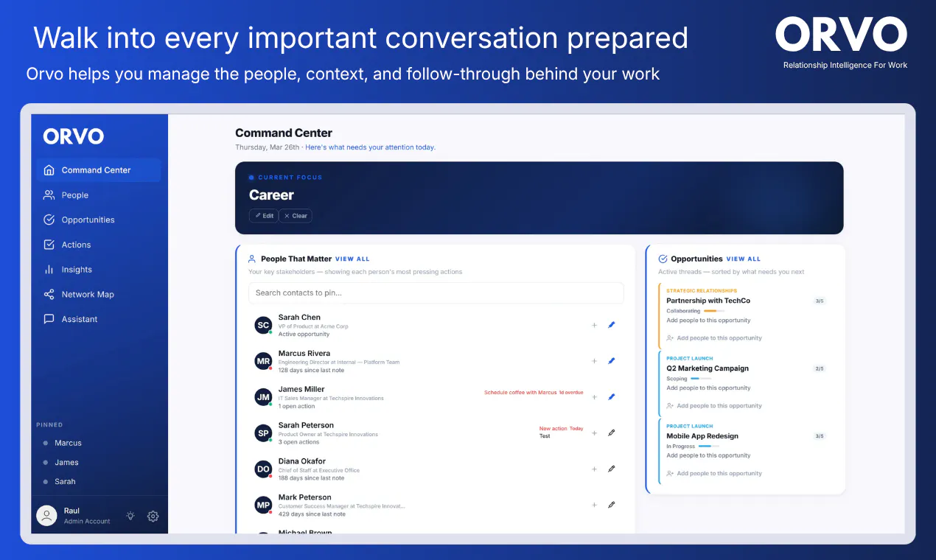Click the Command Center home icon
This screenshot has height=560, width=936.
pyautogui.click(x=49, y=170)
